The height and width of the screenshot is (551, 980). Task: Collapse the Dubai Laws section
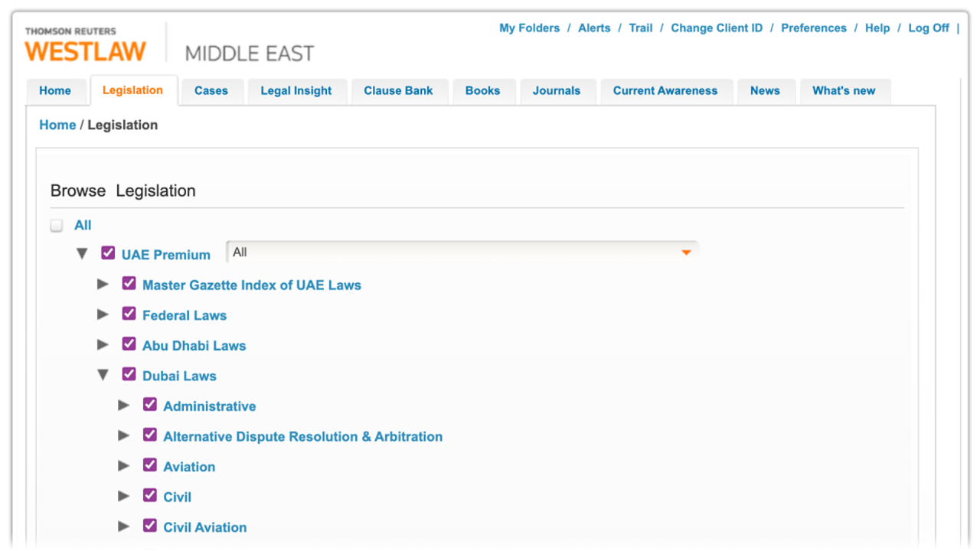click(103, 375)
